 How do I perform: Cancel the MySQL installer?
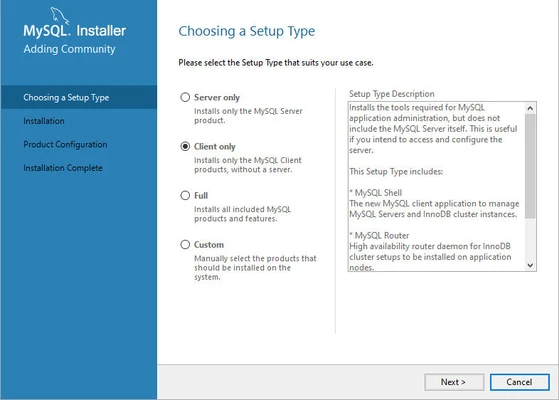(519, 382)
